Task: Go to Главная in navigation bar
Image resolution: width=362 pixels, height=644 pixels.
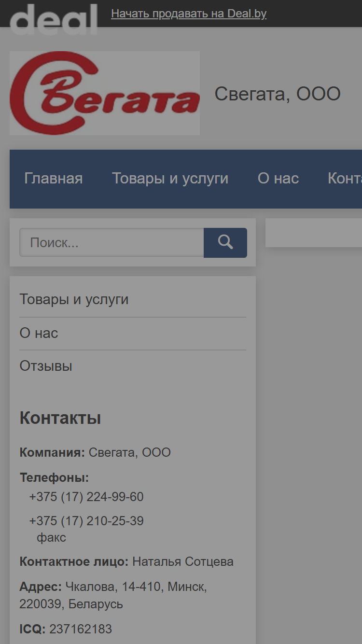Action: (x=54, y=179)
